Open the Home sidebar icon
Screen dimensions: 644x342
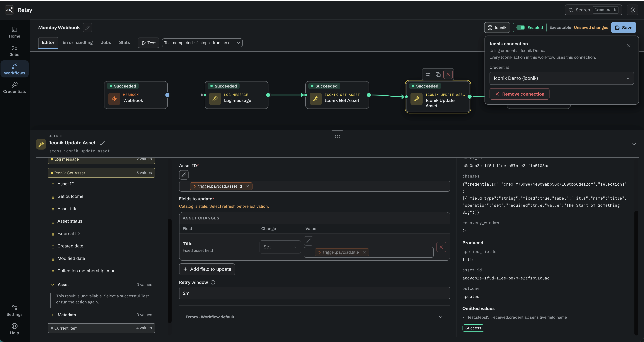click(14, 32)
